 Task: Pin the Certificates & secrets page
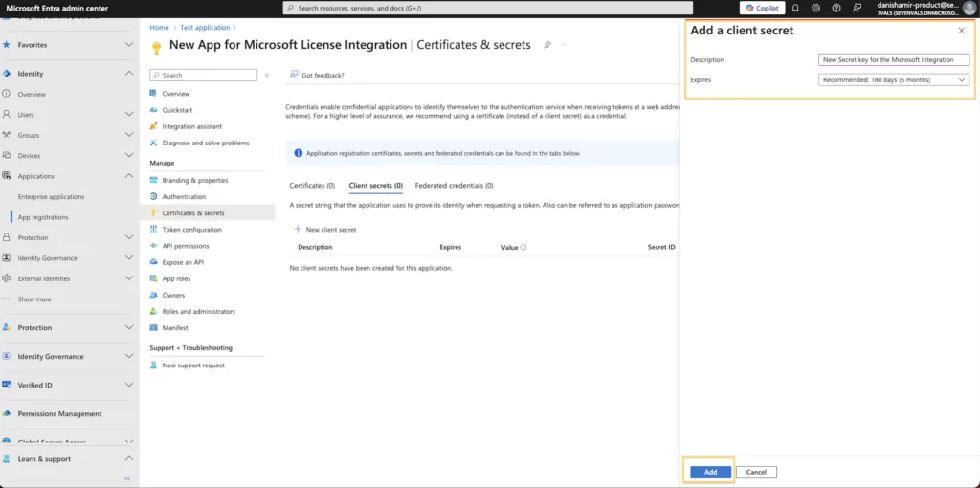tap(547, 45)
